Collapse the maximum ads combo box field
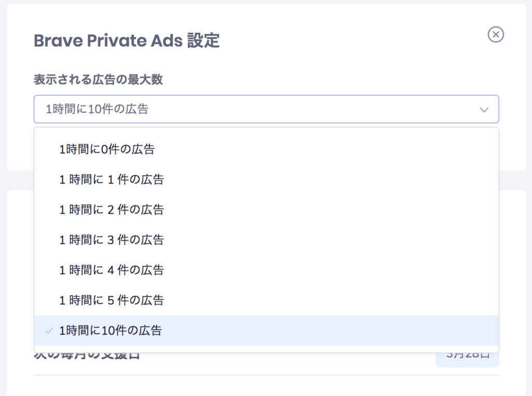Image resolution: width=532 pixels, height=396 pixels. coord(266,109)
